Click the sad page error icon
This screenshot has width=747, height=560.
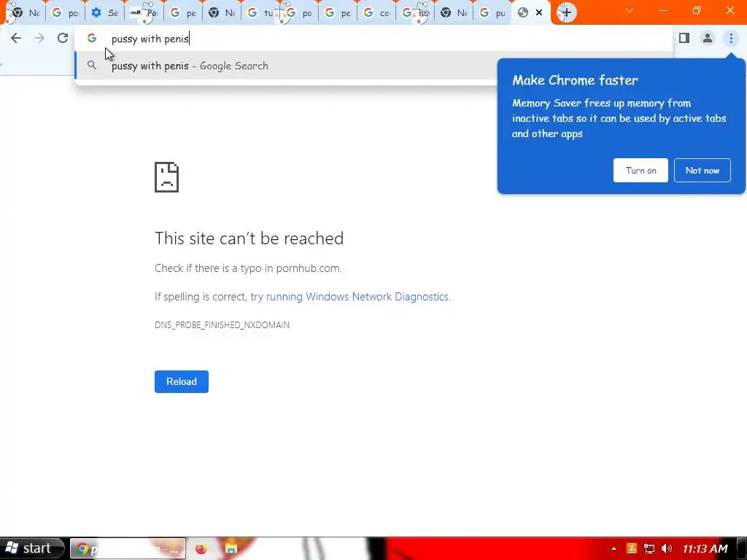pyautogui.click(x=167, y=177)
